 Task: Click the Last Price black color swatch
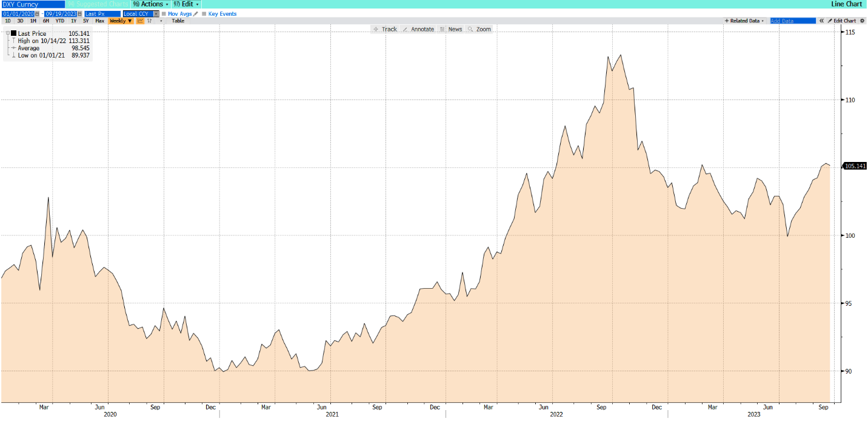click(13, 33)
